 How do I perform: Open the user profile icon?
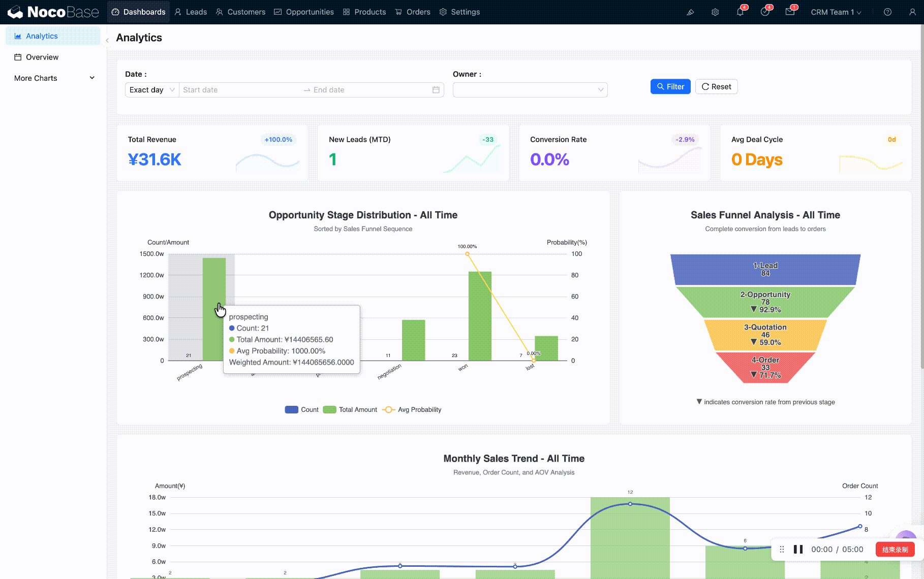(912, 12)
